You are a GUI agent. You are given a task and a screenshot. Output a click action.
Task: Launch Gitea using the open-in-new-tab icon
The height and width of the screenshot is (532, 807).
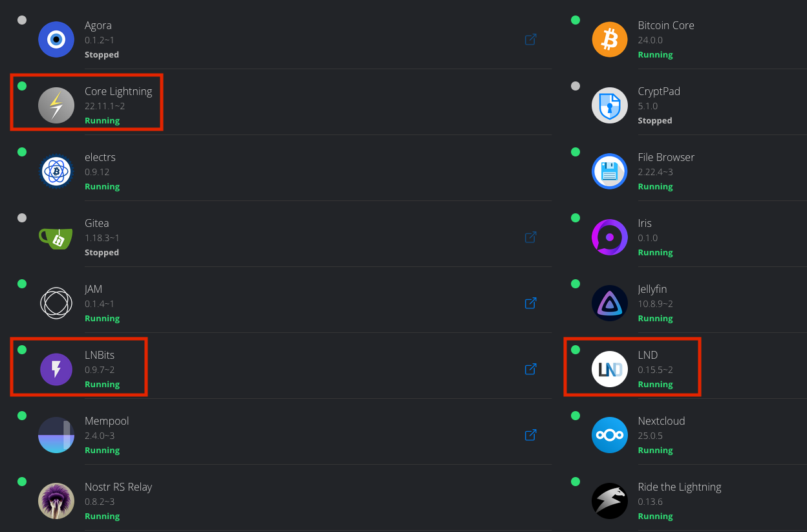pos(530,237)
